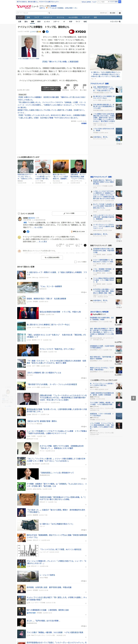Toggle the コメント非表示 checkbox

point(75,262)
